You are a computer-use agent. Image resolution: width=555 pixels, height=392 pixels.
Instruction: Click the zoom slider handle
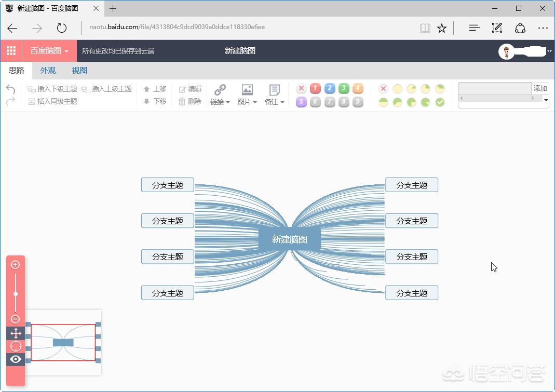[15, 294]
